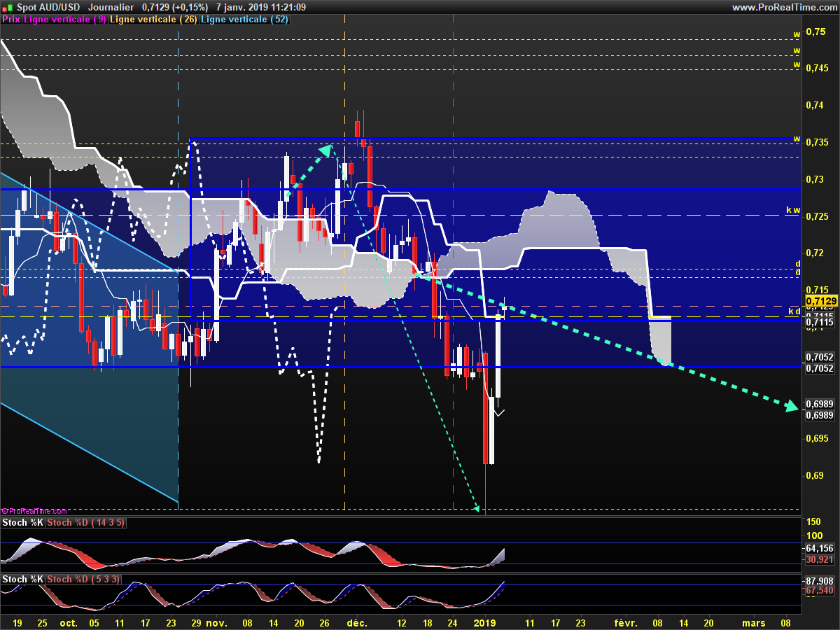Click the candlestick chart icon beside Spot AUD/USD

pyautogui.click(x=8, y=7)
